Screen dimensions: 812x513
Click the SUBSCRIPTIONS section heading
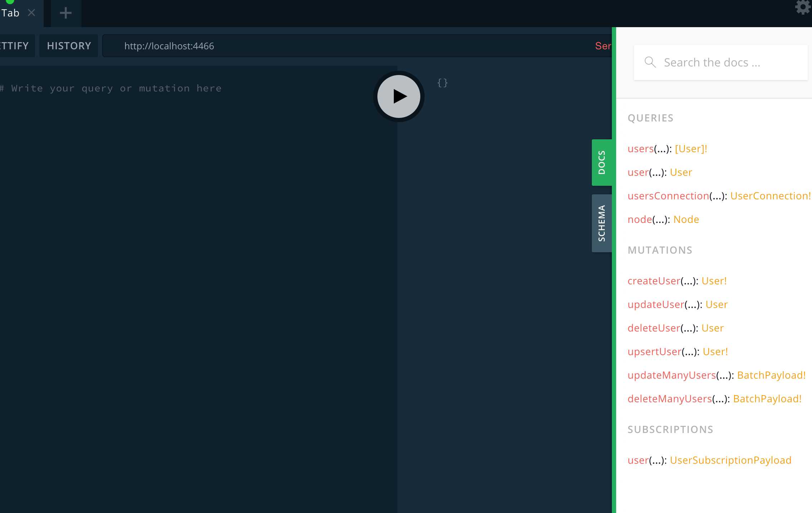[670, 429]
